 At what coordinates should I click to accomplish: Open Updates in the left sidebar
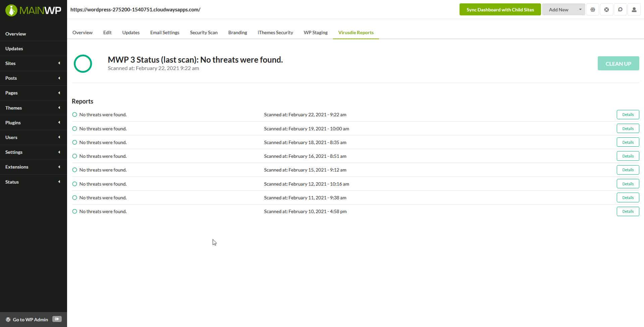[14, 49]
